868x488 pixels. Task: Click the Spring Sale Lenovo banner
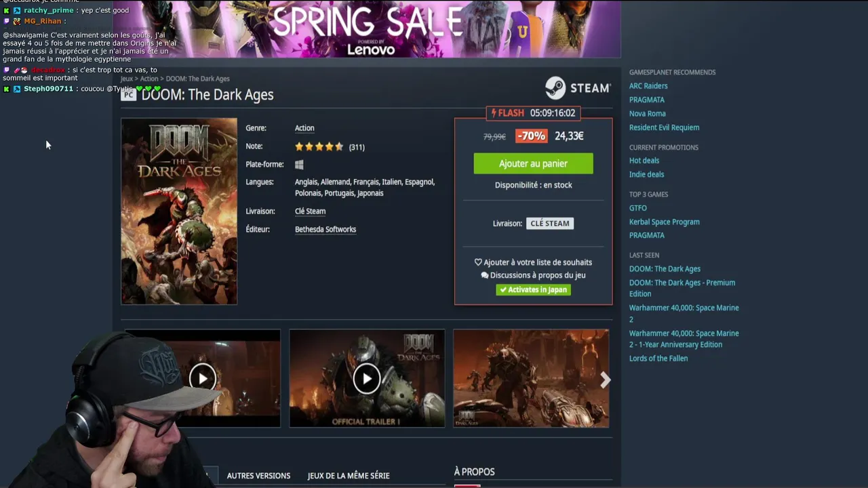pos(367,28)
